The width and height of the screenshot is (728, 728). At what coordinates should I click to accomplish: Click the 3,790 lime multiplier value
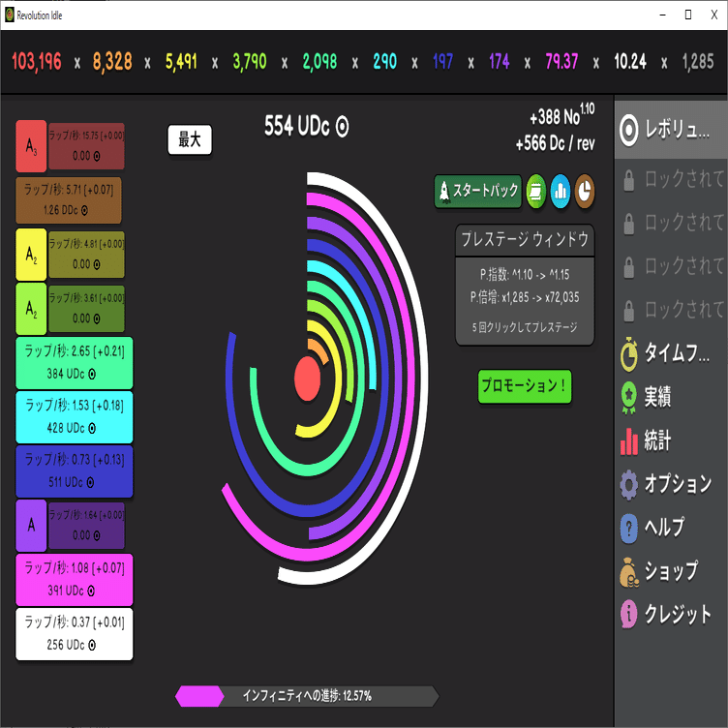(x=250, y=61)
